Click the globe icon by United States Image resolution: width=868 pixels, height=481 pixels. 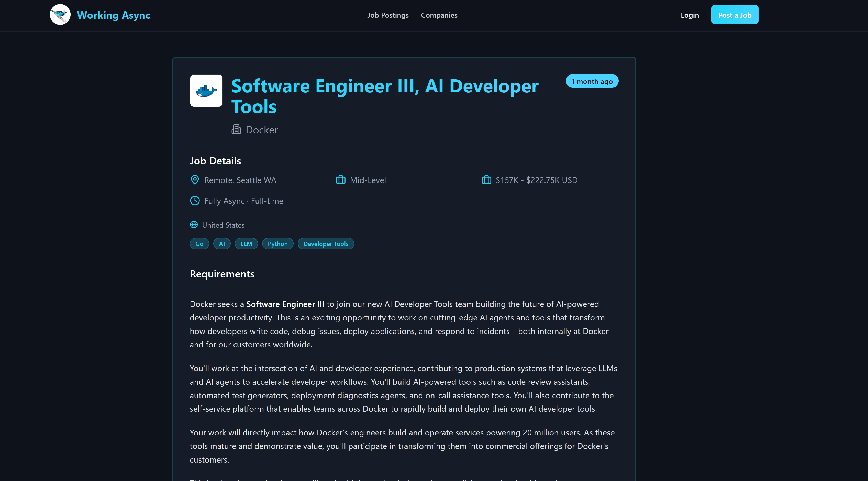(194, 225)
